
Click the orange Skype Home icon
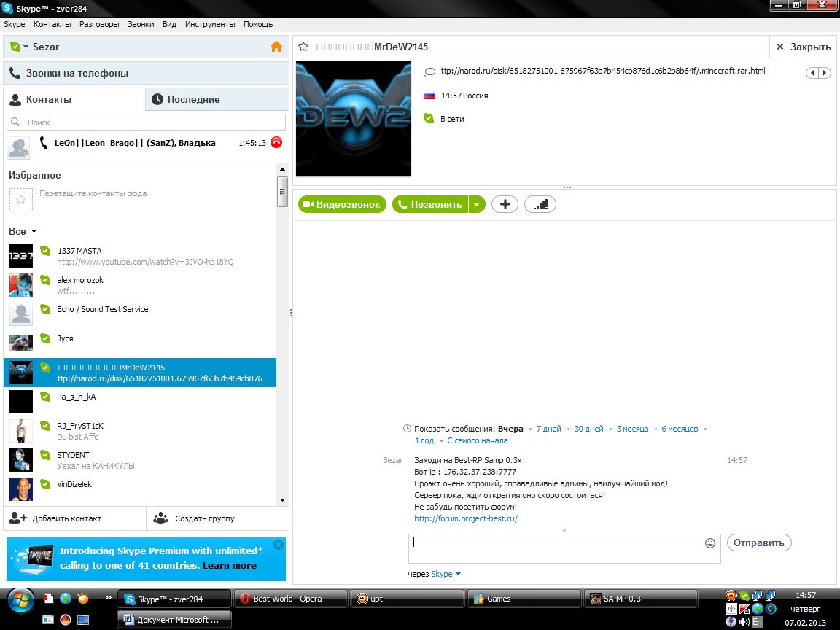(276, 47)
